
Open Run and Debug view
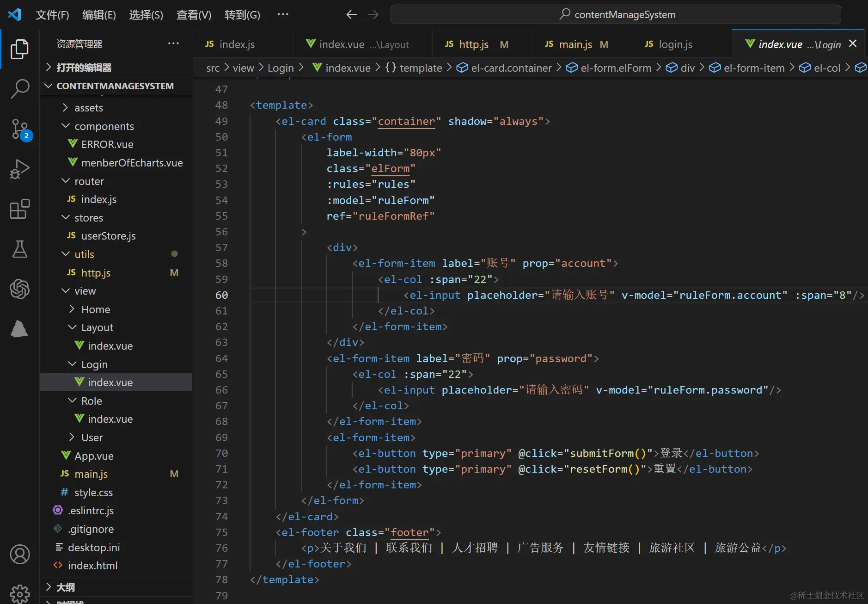pyautogui.click(x=19, y=169)
